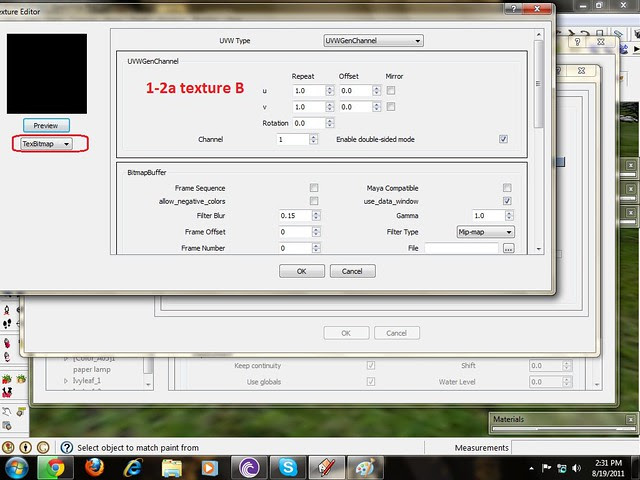Click the volume speaker tray icon
The image size is (640, 480).
576,468
